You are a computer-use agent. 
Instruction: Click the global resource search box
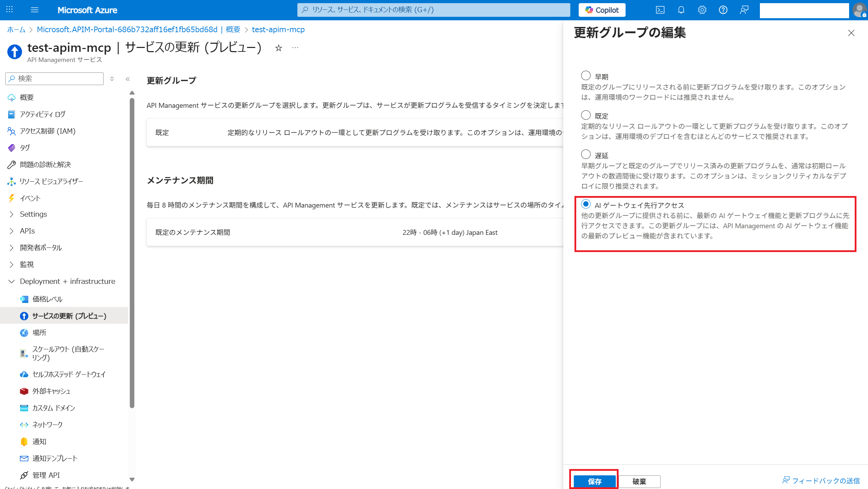(433, 10)
